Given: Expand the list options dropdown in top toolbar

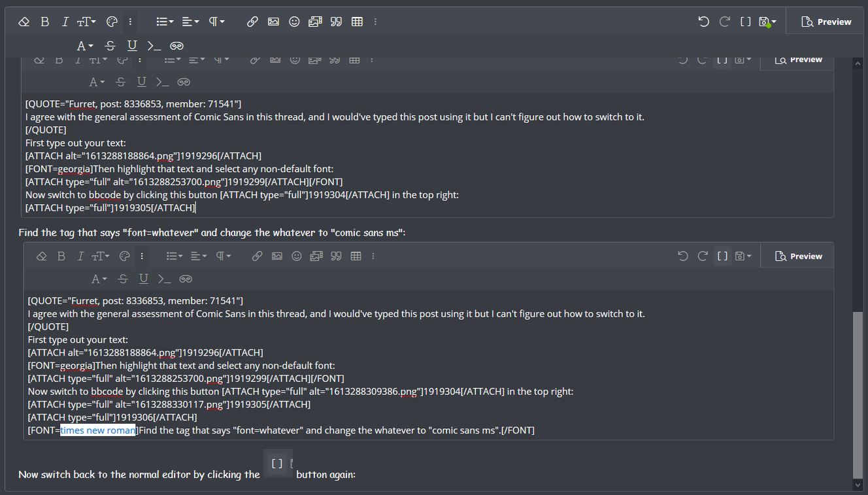Looking at the screenshot, I should [x=165, y=22].
